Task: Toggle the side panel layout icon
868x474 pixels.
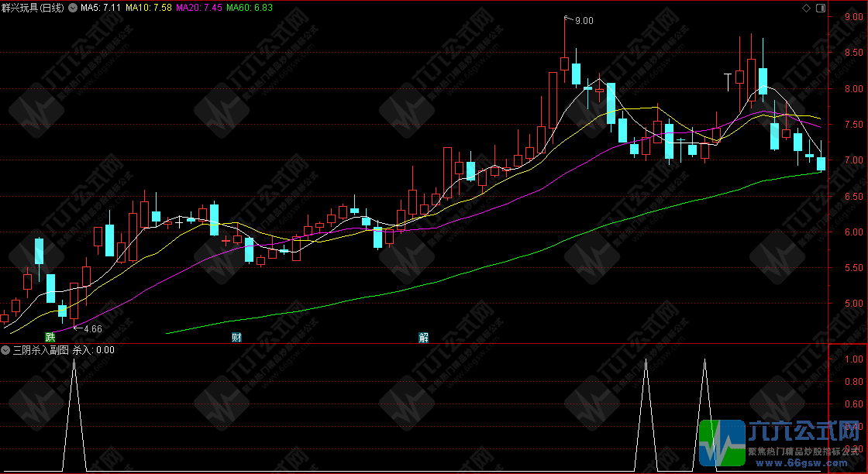Action: click(x=820, y=8)
